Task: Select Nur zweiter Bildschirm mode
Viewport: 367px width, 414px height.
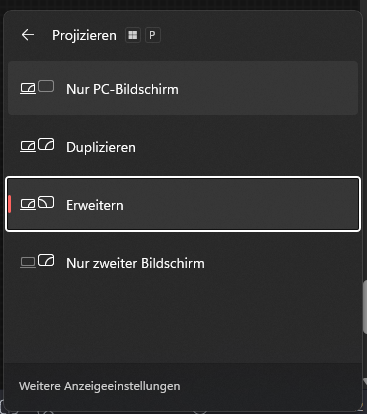Action: coord(183,263)
